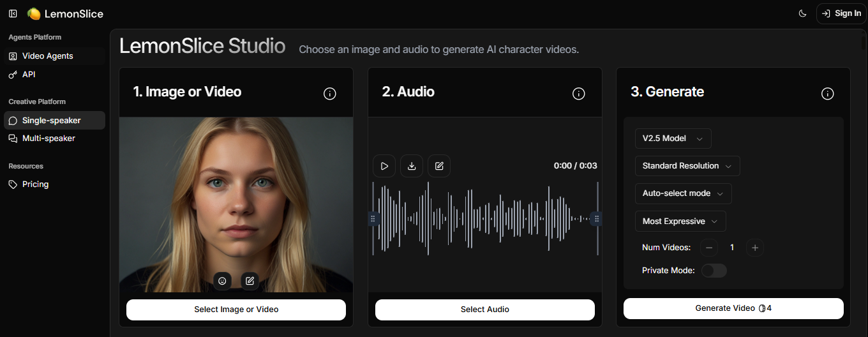Click the Select Image or Video button
This screenshot has width=868, height=337.
[236, 310]
